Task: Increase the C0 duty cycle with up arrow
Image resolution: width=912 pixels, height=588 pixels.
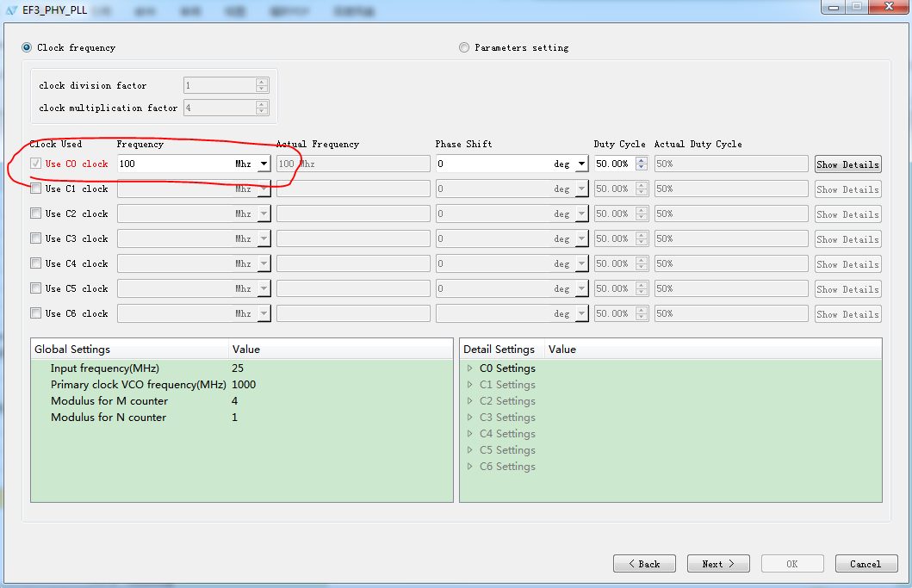Action: click(x=641, y=160)
